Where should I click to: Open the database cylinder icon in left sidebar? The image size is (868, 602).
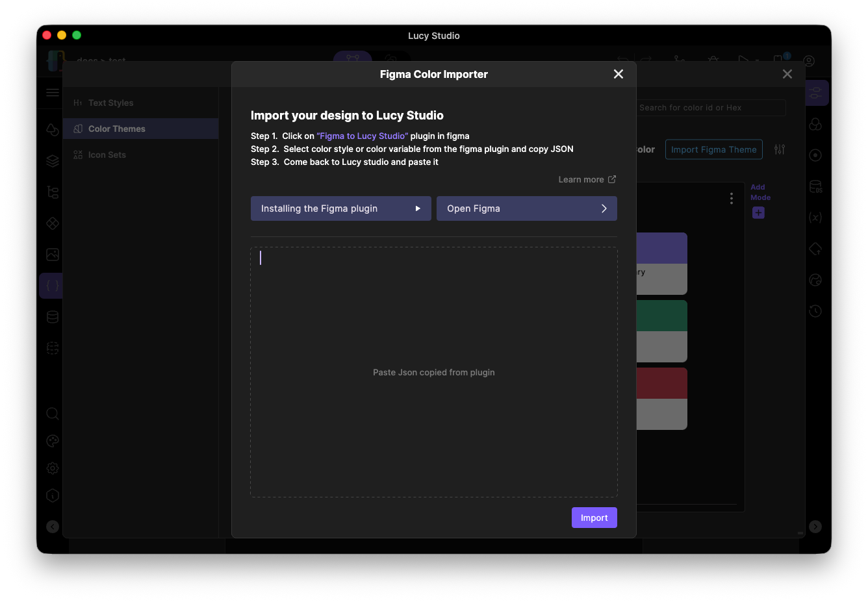pos(53,317)
